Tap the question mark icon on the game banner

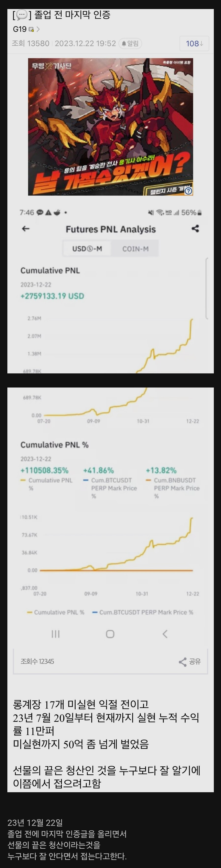click(x=189, y=191)
